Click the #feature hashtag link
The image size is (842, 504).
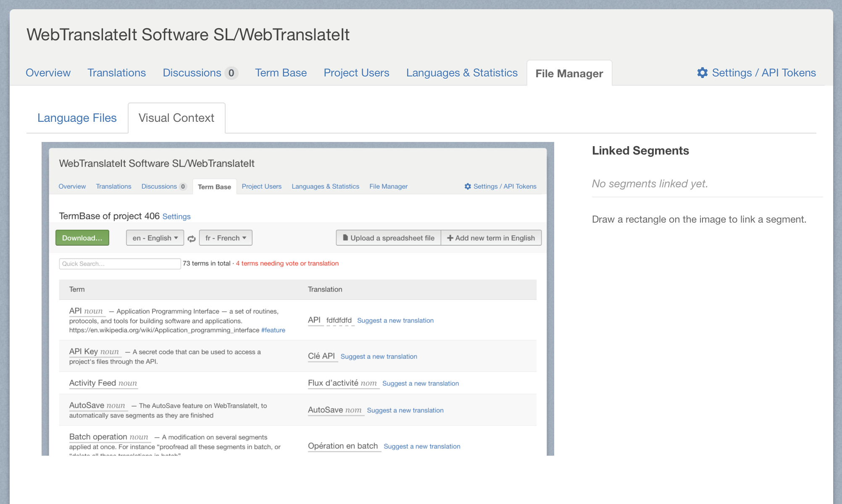pos(273,330)
